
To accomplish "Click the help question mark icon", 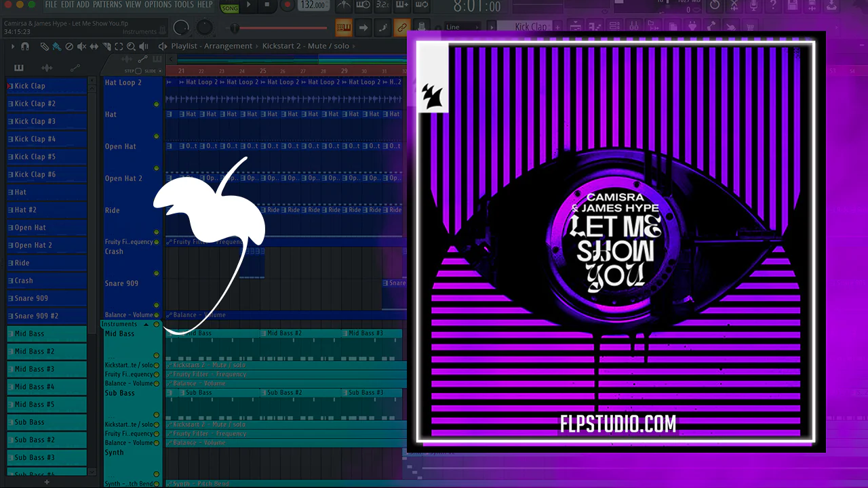I will [x=773, y=6].
